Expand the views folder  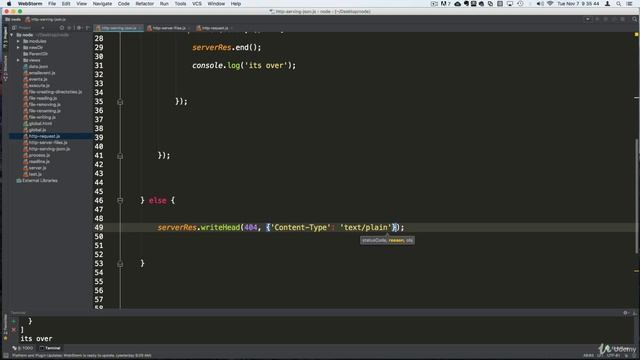point(18,60)
